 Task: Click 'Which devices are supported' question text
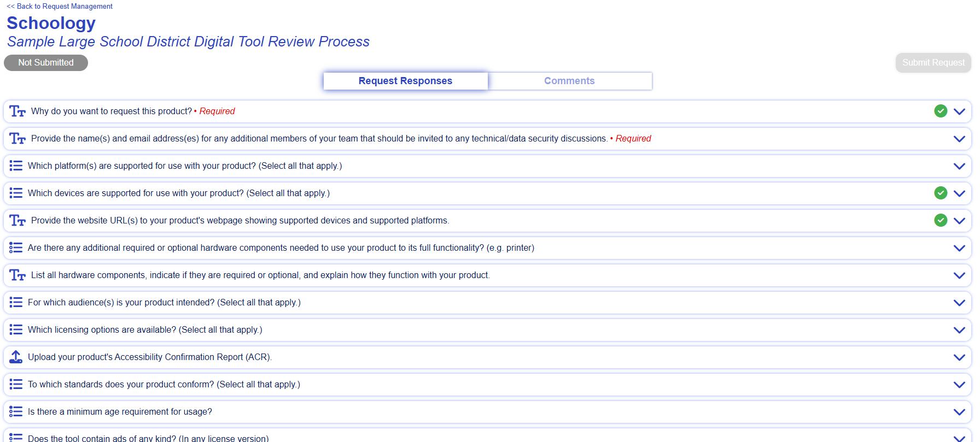point(179,193)
